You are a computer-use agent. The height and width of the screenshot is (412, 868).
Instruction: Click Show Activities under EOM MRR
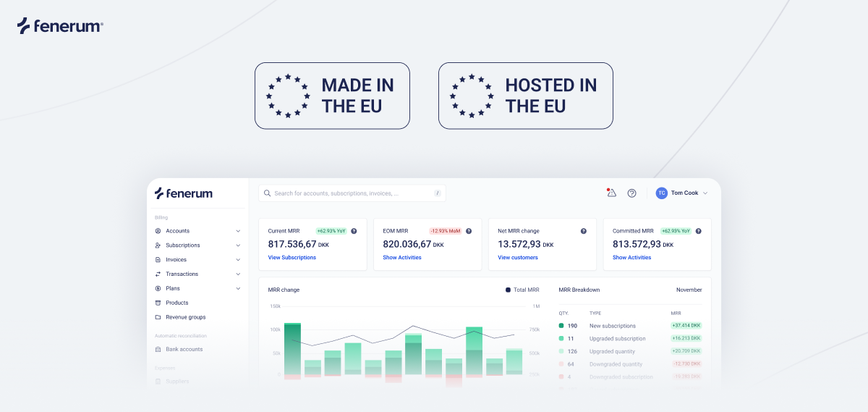point(402,258)
